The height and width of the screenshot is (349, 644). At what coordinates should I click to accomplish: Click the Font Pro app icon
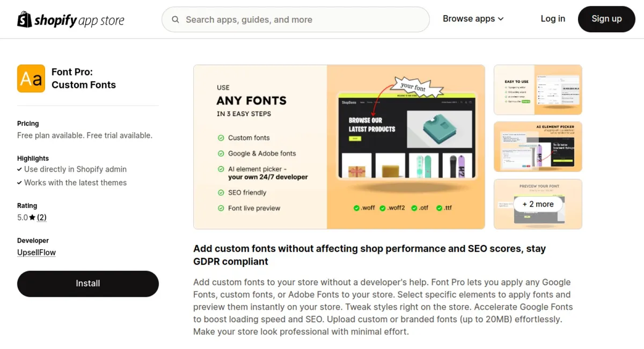tap(31, 78)
